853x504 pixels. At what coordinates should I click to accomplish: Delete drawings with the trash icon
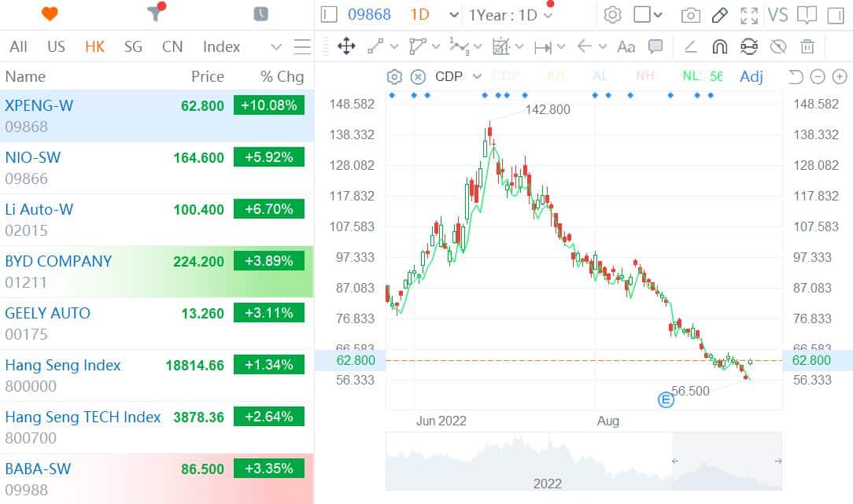coord(807,47)
